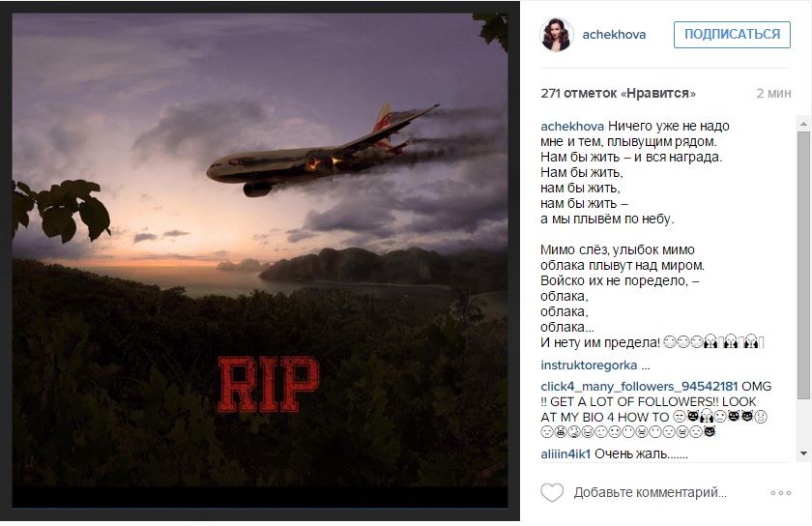View the 271 отметок «Нравится» likes list
The height and width of the screenshot is (526, 812).
click(618, 93)
